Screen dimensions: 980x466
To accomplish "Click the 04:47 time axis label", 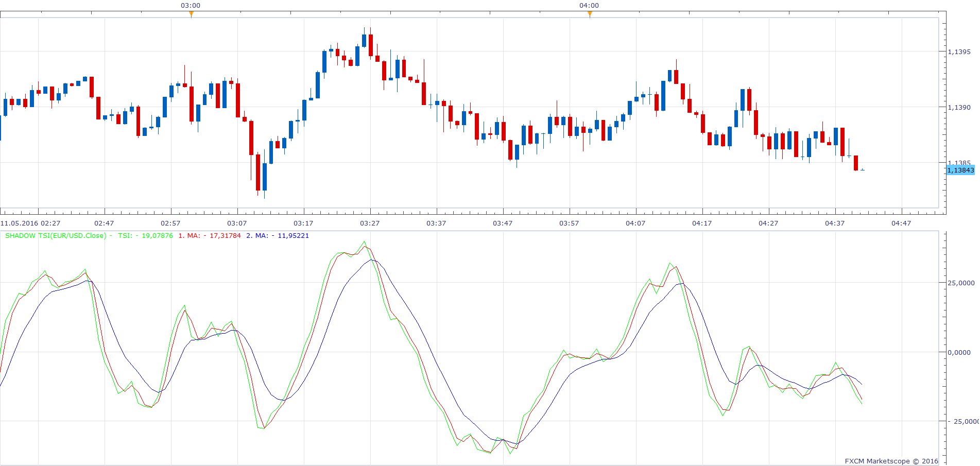I will point(901,223).
